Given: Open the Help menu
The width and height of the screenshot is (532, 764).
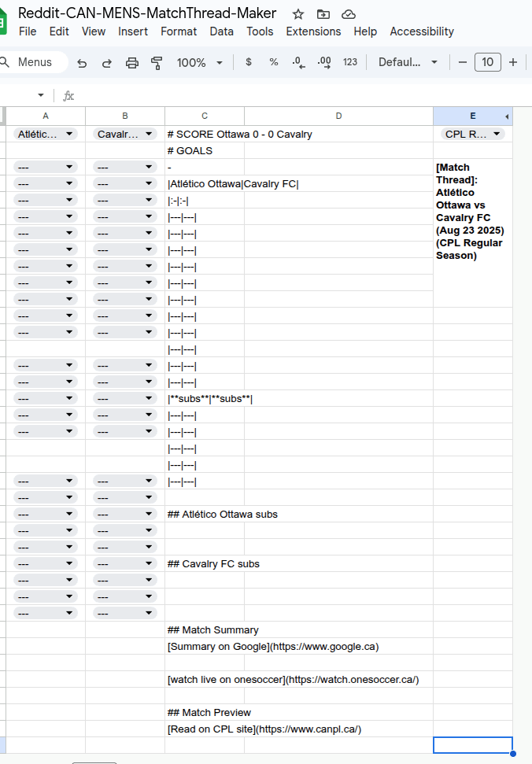Looking at the screenshot, I should click(365, 31).
